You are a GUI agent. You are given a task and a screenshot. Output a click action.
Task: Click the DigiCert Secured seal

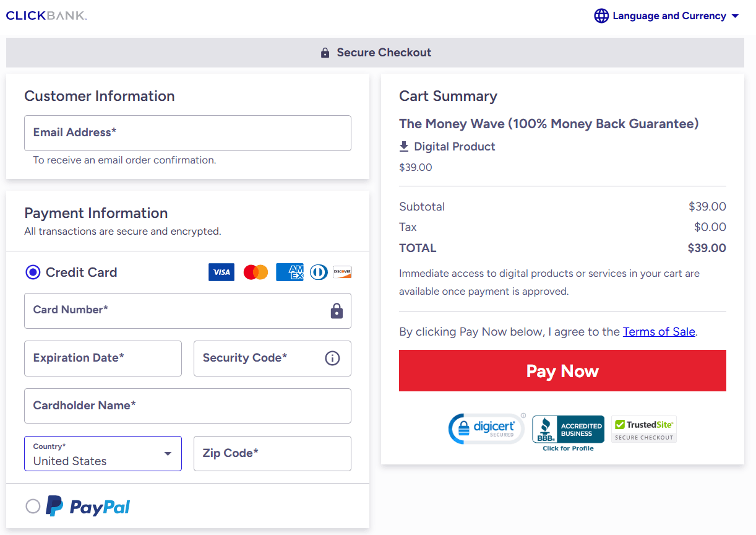coord(486,428)
